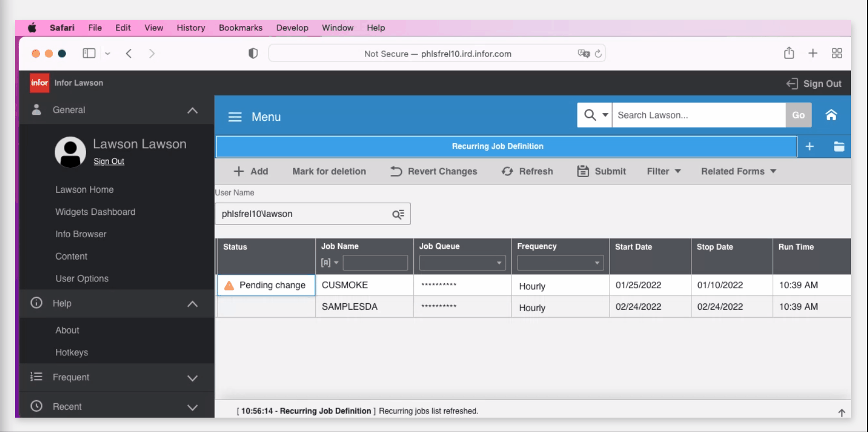868x432 pixels.
Task: Collapse the Help section
Action: tap(193, 303)
